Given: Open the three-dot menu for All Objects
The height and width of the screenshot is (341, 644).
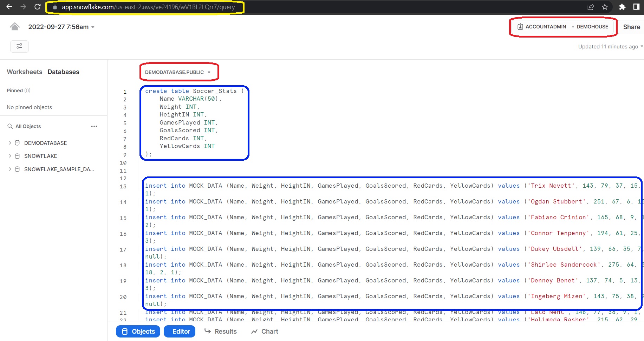Looking at the screenshot, I should click(94, 126).
